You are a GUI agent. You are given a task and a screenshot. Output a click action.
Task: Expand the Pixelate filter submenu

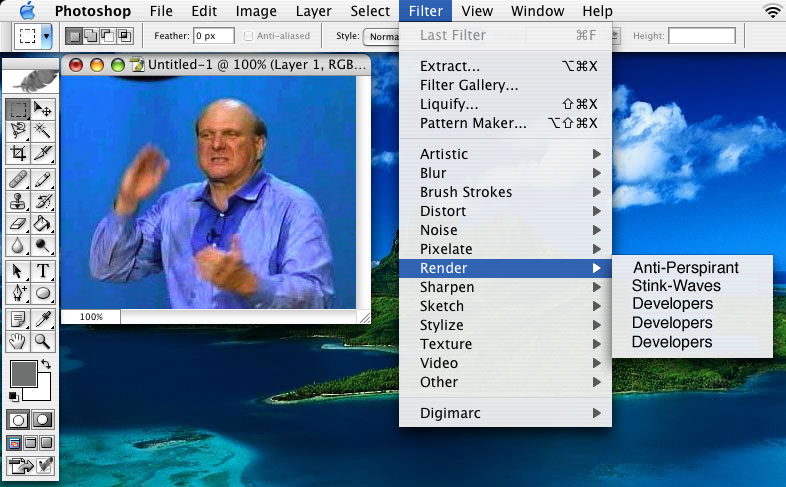(x=505, y=249)
